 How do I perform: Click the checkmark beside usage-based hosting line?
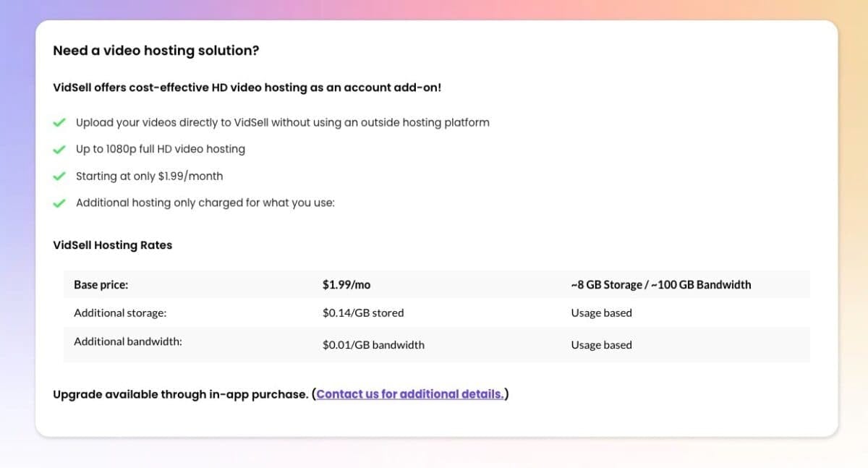pyautogui.click(x=60, y=202)
